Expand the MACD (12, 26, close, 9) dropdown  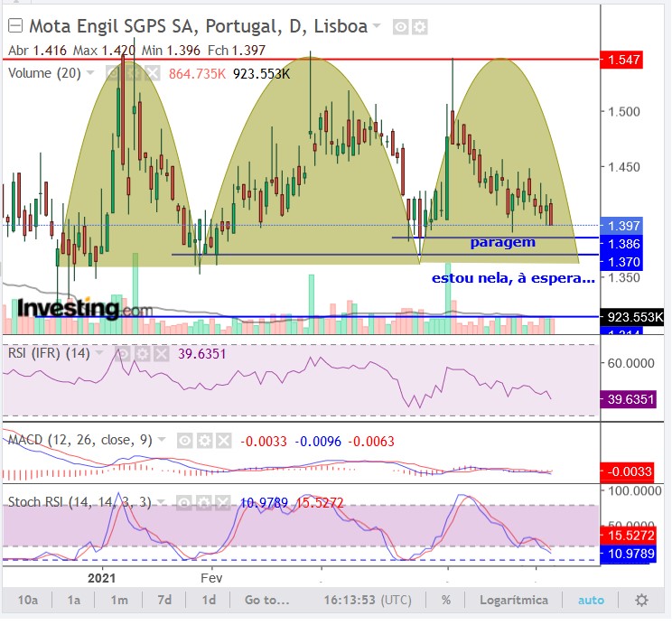162,439
